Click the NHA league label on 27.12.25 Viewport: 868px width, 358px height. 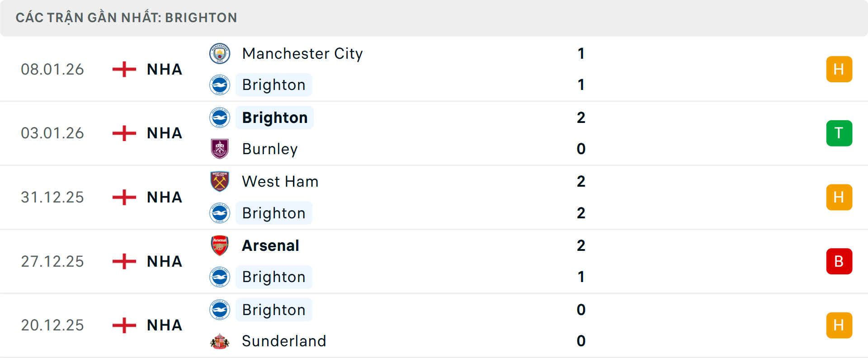165,261
